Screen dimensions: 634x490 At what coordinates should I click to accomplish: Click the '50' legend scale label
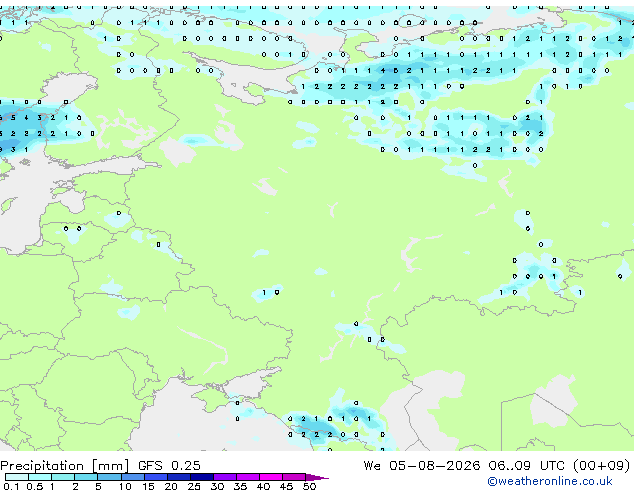pyautogui.click(x=309, y=486)
